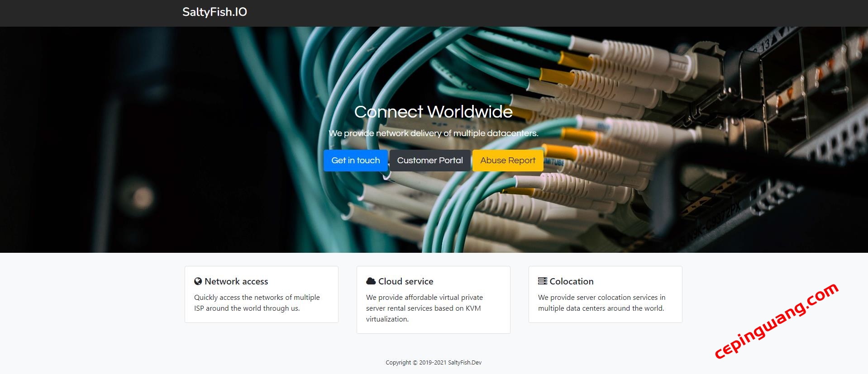This screenshot has width=868, height=374.
Task: Click the KVM text in the Cloud service card
Action: coord(473,308)
